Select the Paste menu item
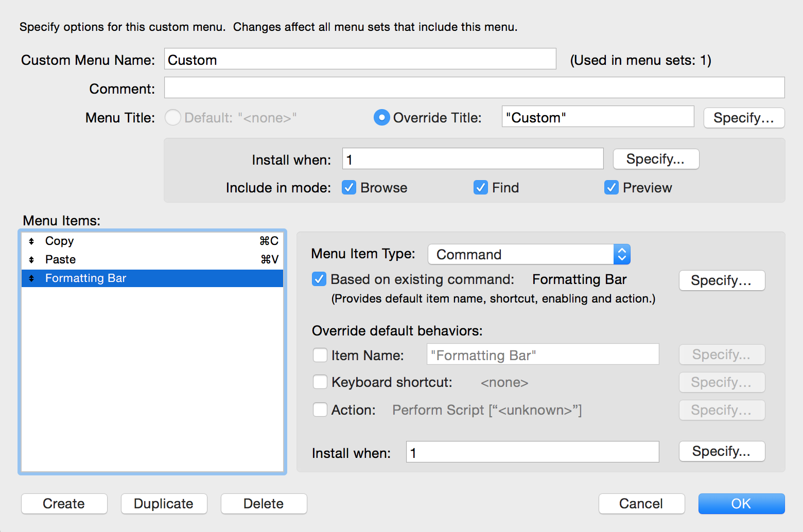This screenshot has width=803, height=532. (152, 260)
